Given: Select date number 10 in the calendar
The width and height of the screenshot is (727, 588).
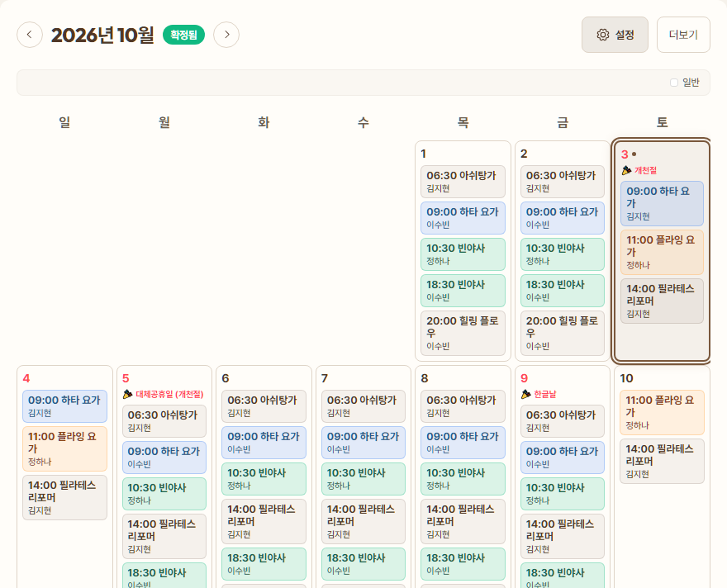Looking at the screenshot, I should click(x=626, y=378).
